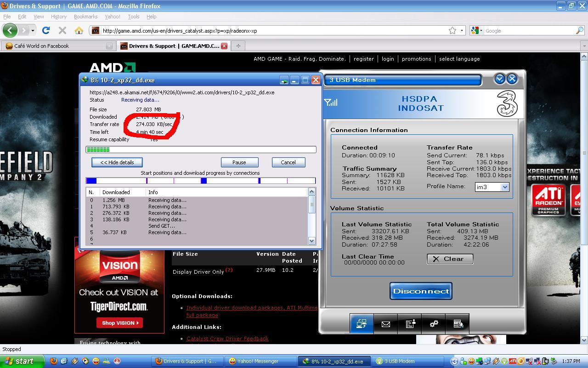Click the Firefox back arrow button
Screen dimensions: 588x368
(x=10, y=31)
